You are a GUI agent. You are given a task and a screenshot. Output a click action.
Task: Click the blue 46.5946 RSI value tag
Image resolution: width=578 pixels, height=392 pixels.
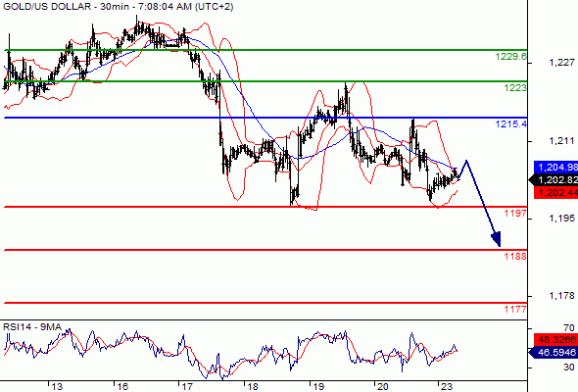pyautogui.click(x=554, y=352)
